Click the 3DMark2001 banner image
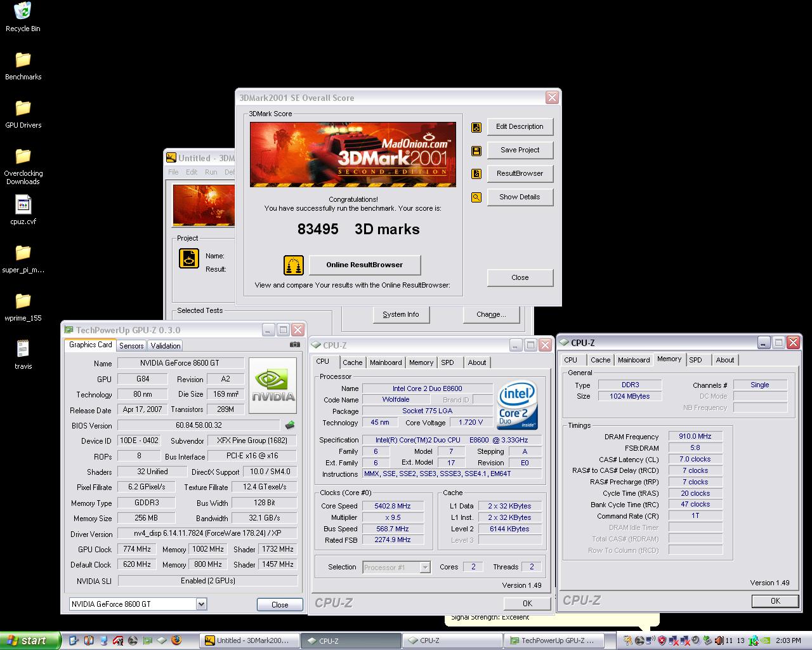The image size is (812, 650). (353, 154)
